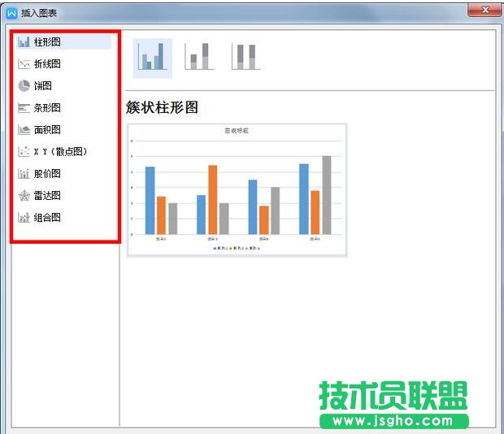Click the WPS logo in title bar
Viewport: 504px width, 434px height.
click(x=11, y=13)
